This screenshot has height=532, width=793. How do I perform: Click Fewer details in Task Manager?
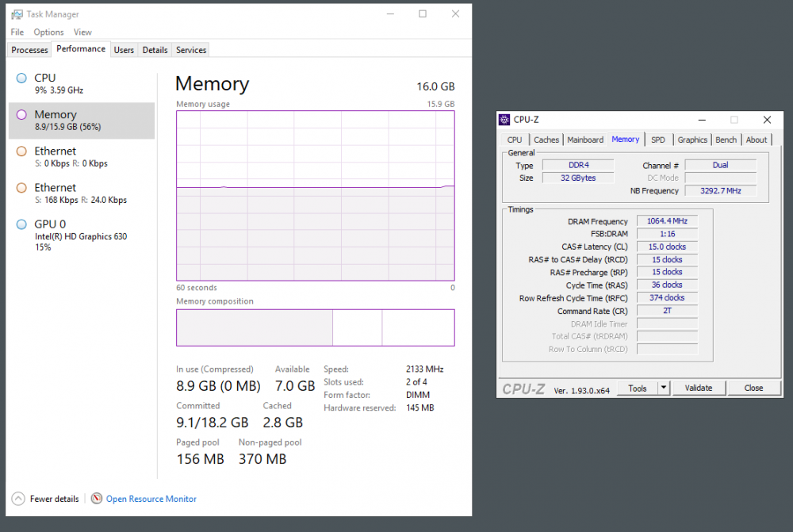click(x=54, y=499)
